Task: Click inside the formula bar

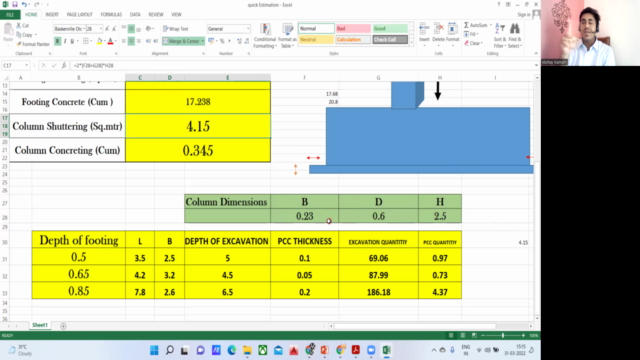Action: 302,65
